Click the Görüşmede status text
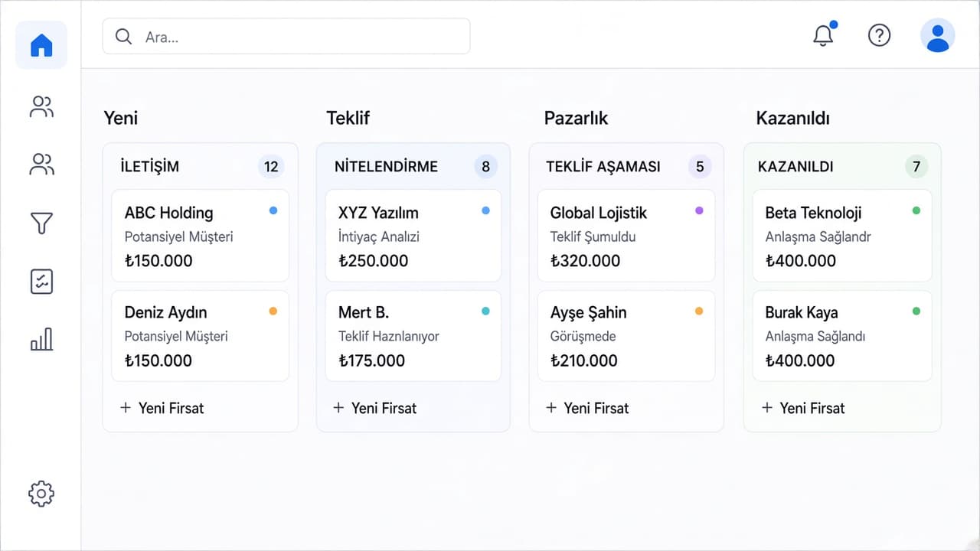 (x=583, y=336)
